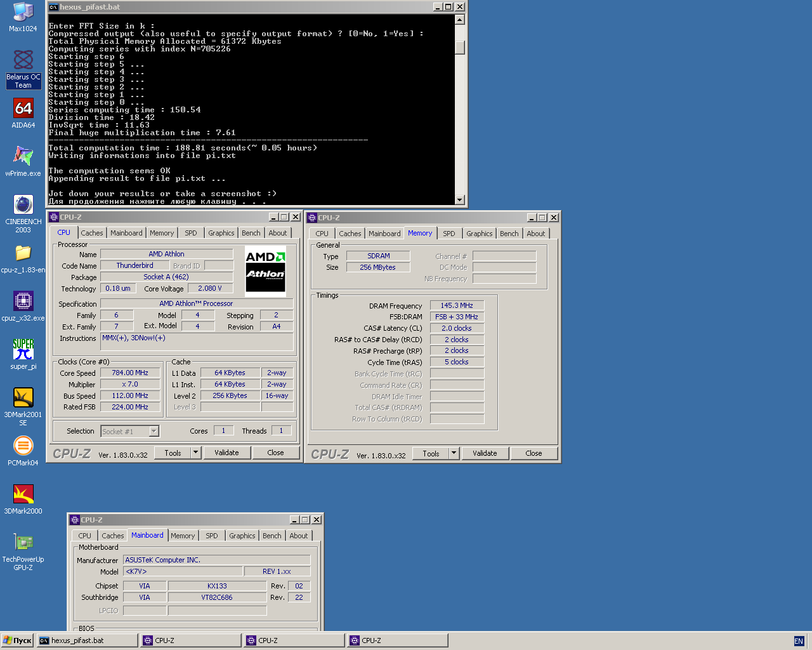Click the KX133 chipset value
Viewport: 812px width, 650px height.
tap(217, 587)
